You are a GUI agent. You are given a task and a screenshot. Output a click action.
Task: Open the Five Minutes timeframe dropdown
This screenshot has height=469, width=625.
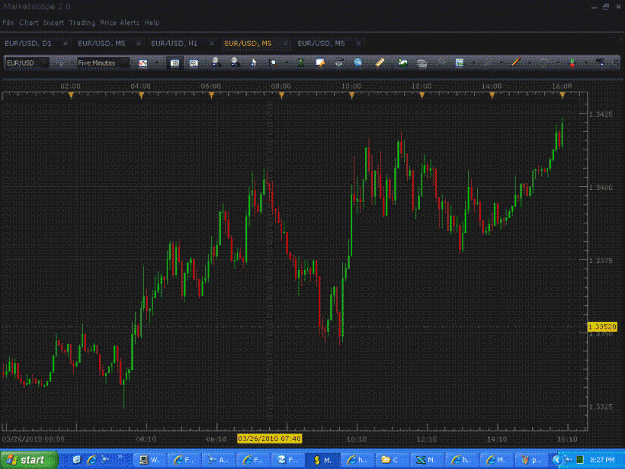tap(104, 63)
